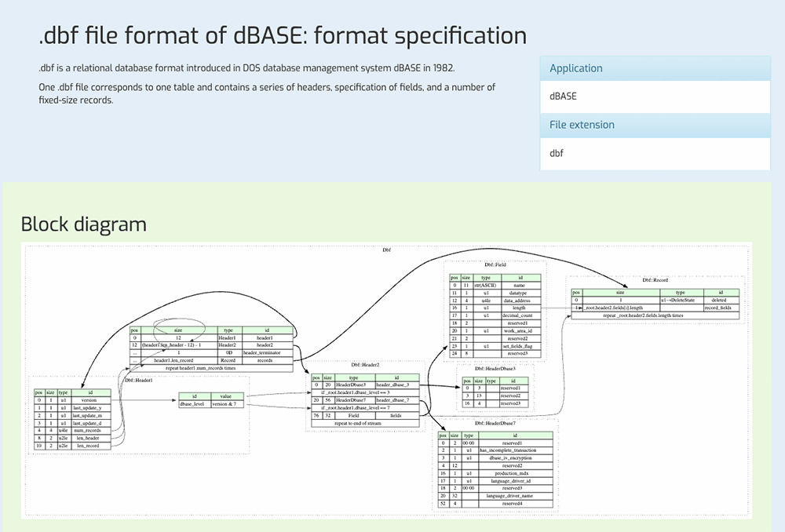The height and width of the screenshot is (532, 785).
Task: Click the Dbf::Header1 node title
Action: (x=139, y=381)
